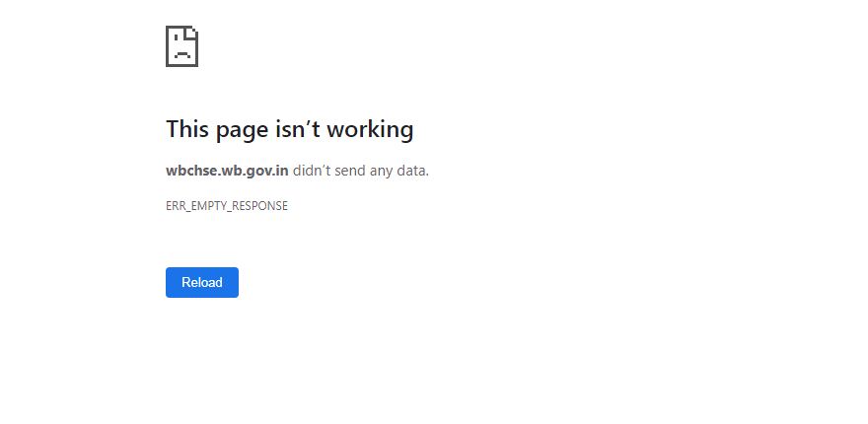
Task: Click the word "working" in the heading
Action: point(370,130)
